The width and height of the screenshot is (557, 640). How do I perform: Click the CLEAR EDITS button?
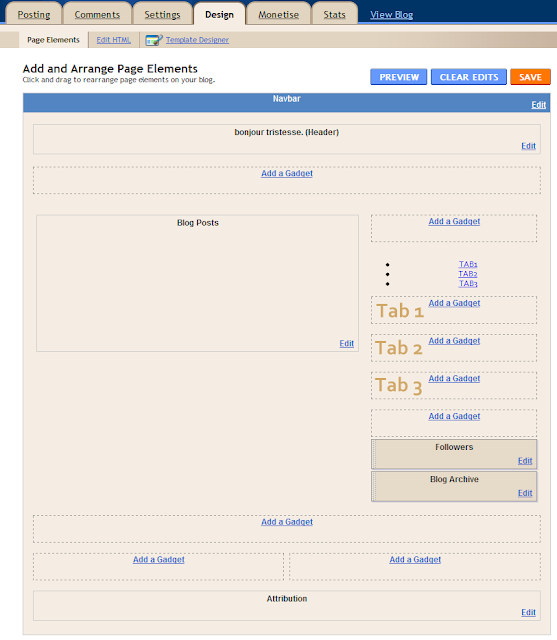469,77
